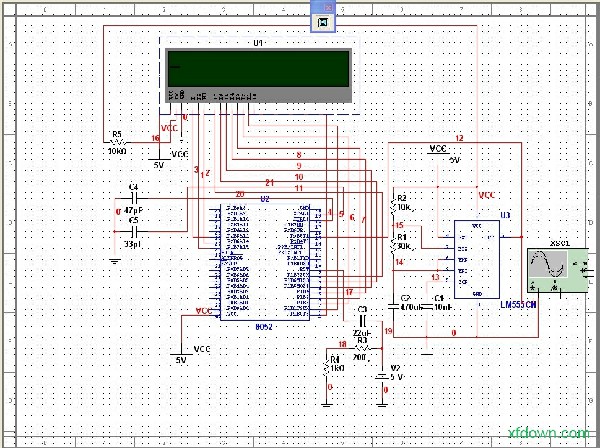Click the 10nF value label of C1
600x448 pixels.
click(x=443, y=306)
